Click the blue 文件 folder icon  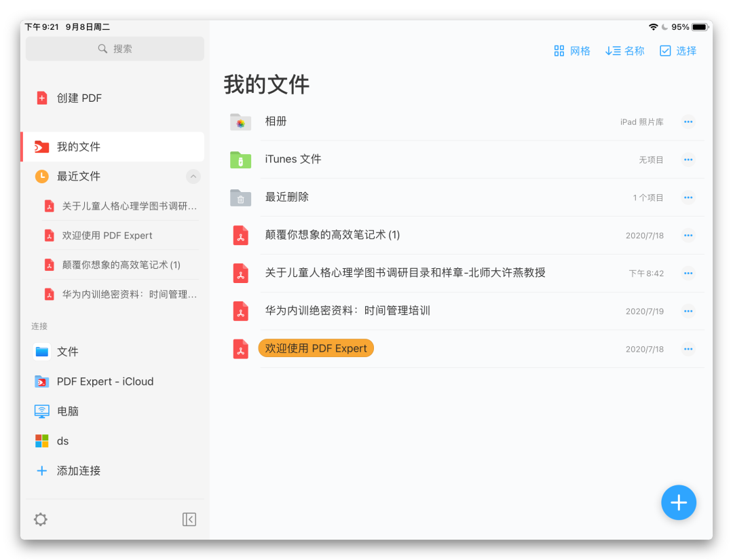click(42, 352)
